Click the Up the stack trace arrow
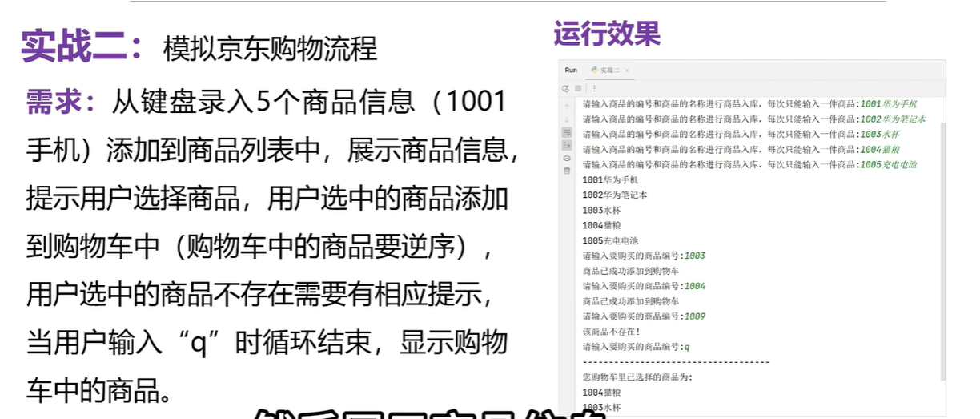Image resolution: width=980 pixels, height=419 pixels. point(567,106)
